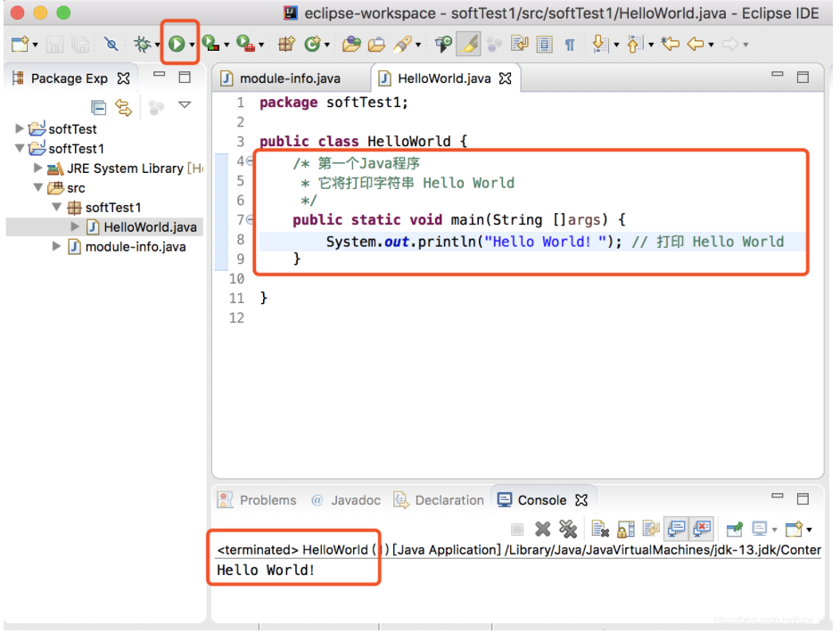Toggle Show Whitespace Characters pilcrow icon
The width and height of the screenshot is (840, 633).
pyautogui.click(x=569, y=44)
